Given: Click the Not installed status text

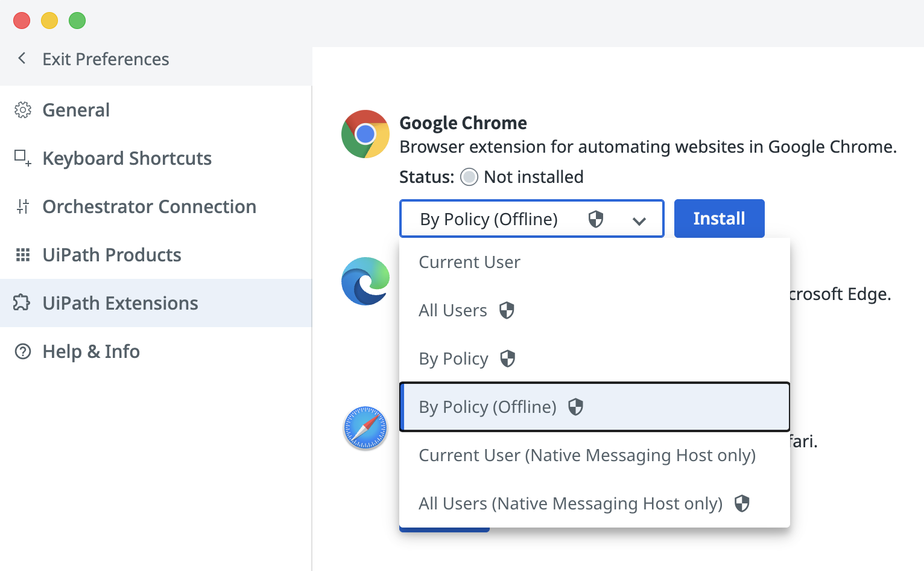Looking at the screenshot, I should click(534, 177).
